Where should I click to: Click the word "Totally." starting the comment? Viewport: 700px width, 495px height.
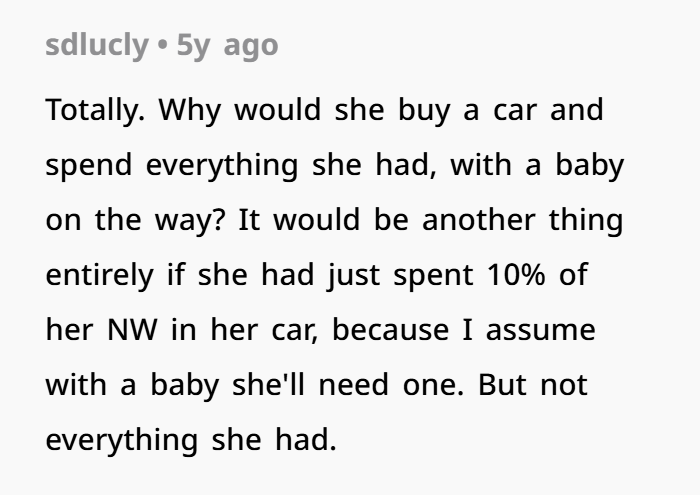pos(96,109)
